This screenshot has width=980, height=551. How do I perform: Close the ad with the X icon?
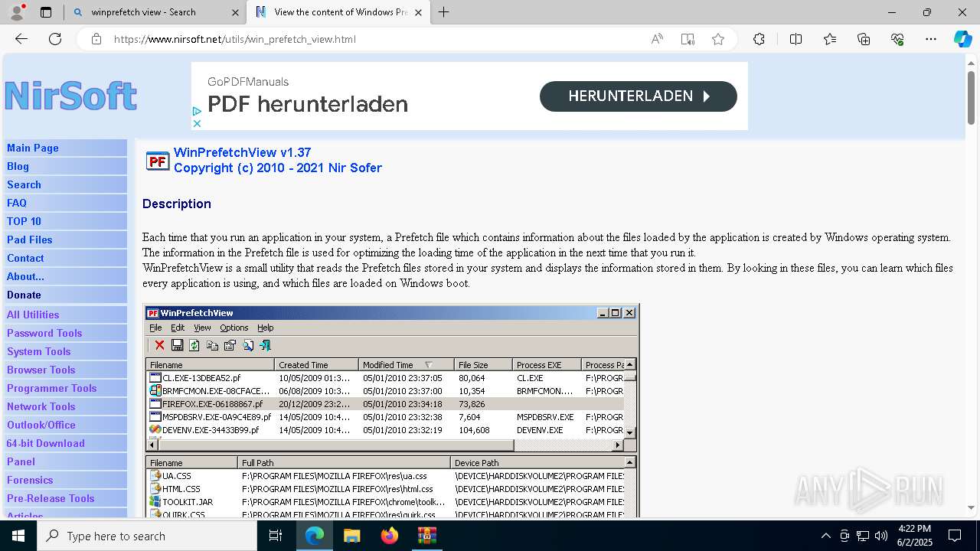[x=197, y=123]
